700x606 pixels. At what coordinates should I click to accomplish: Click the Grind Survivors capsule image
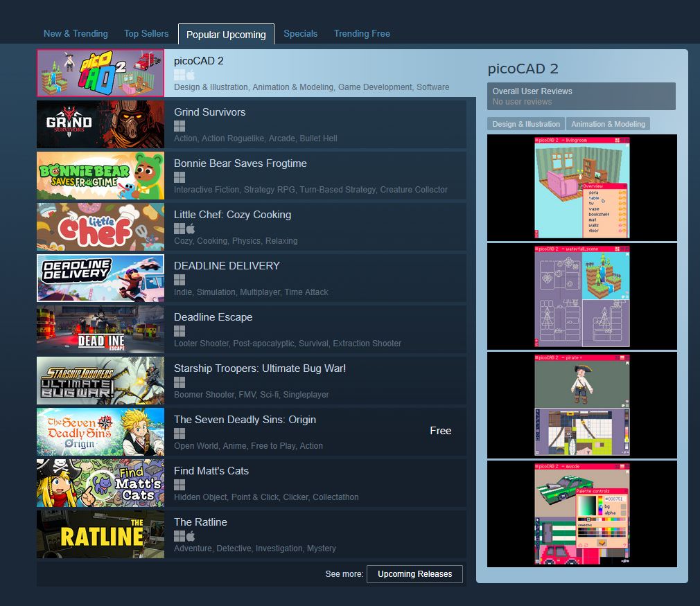tap(100, 124)
